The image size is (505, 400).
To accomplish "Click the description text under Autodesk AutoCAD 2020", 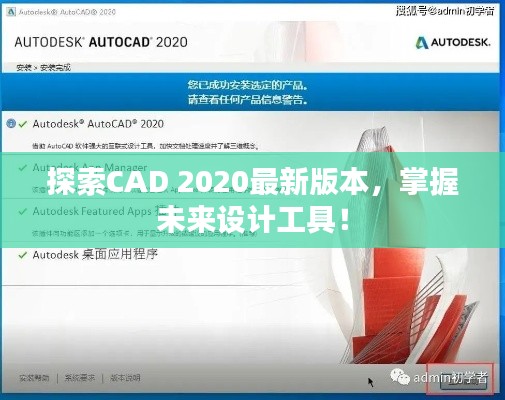I will tap(146, 146).
